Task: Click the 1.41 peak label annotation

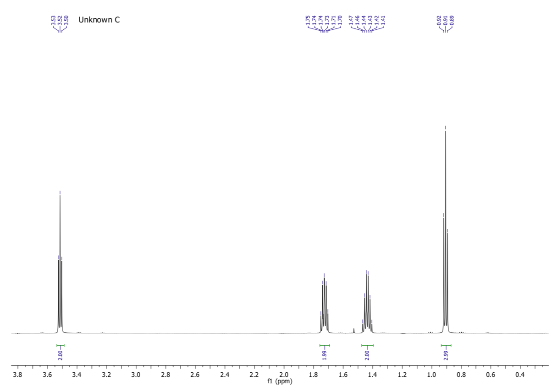Action: coord(383,21)
